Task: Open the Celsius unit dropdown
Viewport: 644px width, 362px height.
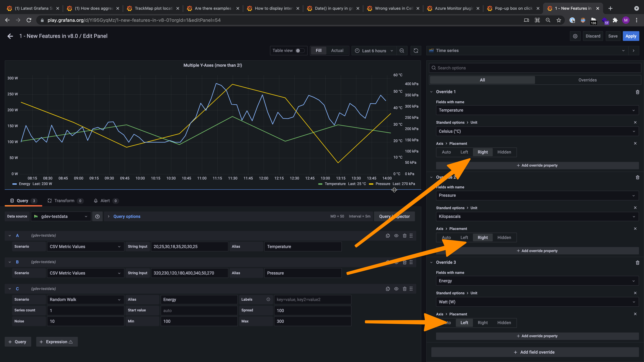Action: pos(537,131)
